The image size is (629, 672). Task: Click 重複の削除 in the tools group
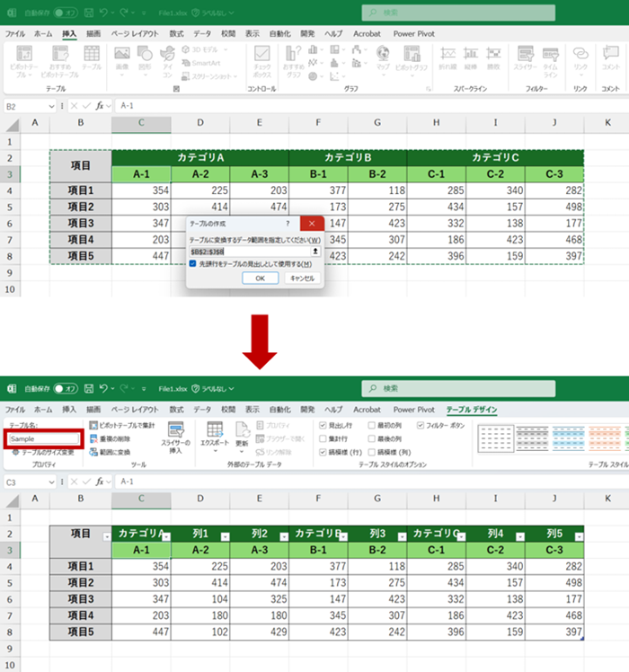[x=112, y=438]
